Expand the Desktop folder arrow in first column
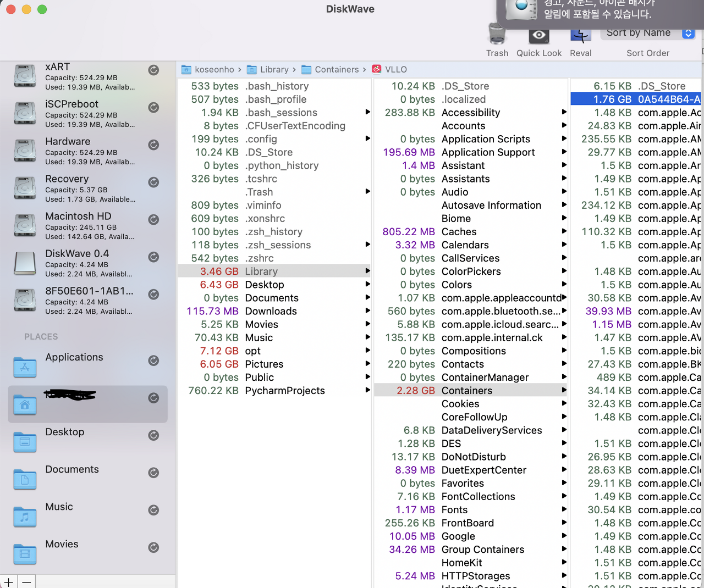Image resolution: width=704 pixels, height=588 pixels. pyautogui.click(x=368, y=284)
